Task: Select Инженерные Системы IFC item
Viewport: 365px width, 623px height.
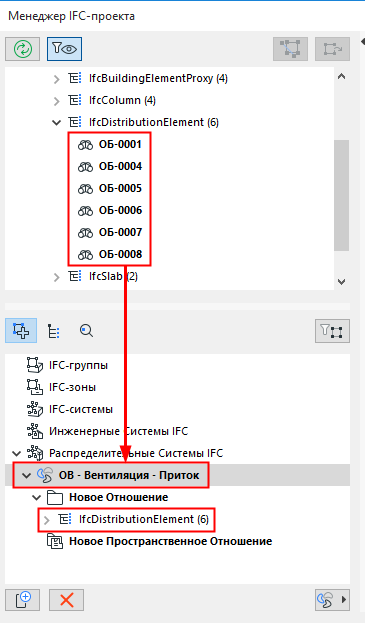Action: coord(118,431)
